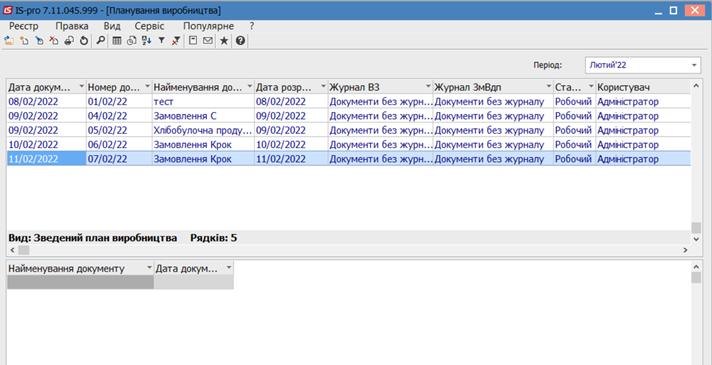Click the IS-pro logo in title bar

click(8, 10)
